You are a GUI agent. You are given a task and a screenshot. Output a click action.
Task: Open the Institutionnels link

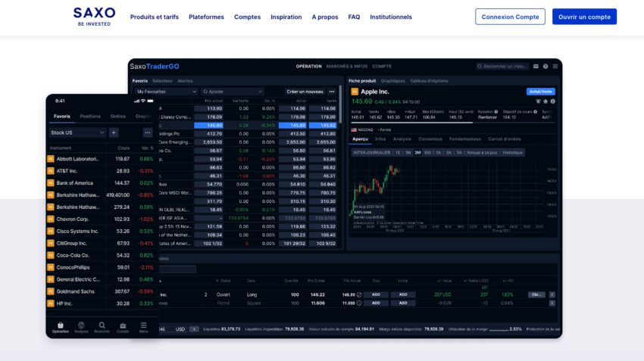click(x=391, y=17)
